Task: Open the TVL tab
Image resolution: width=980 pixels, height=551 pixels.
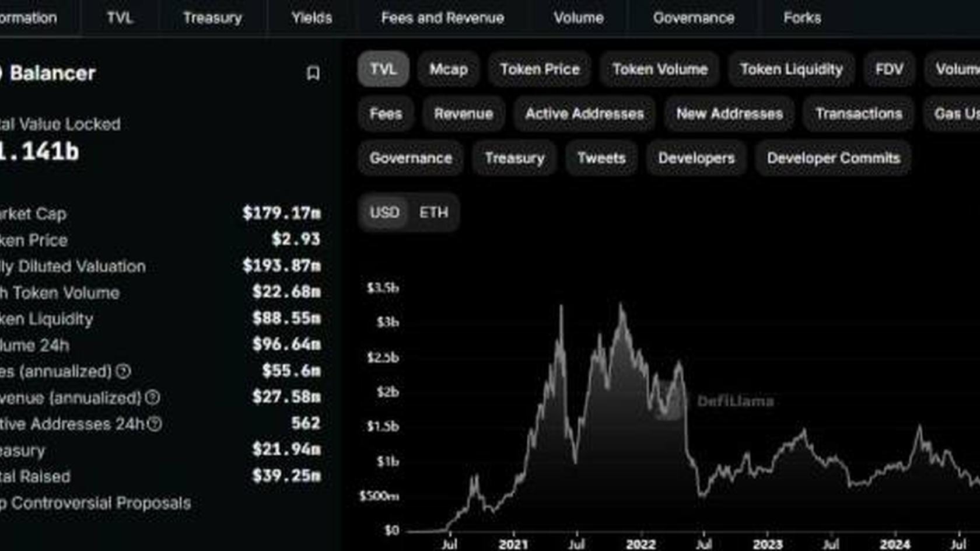Action: [x=120, y=18]
